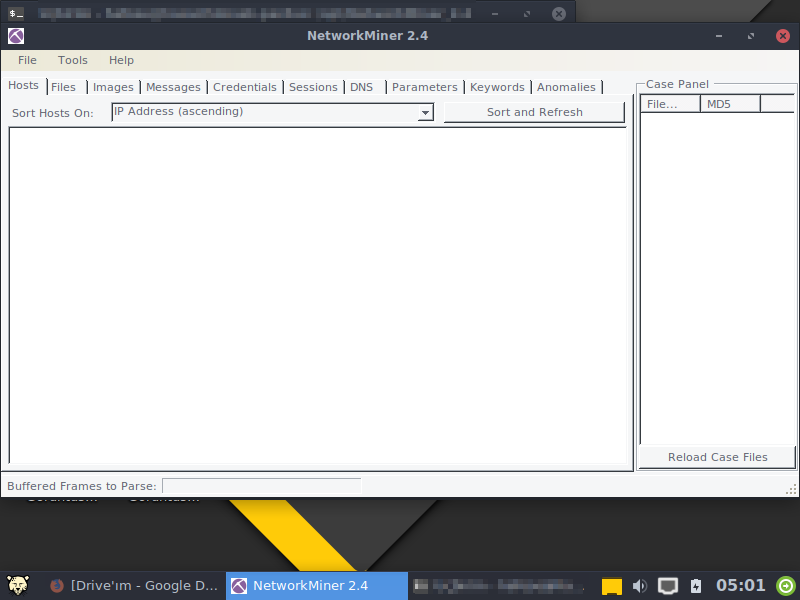The image size is (800, 600).
Task: Click the IP Address (ascending) combo box
Action: (x=272, y=112)
